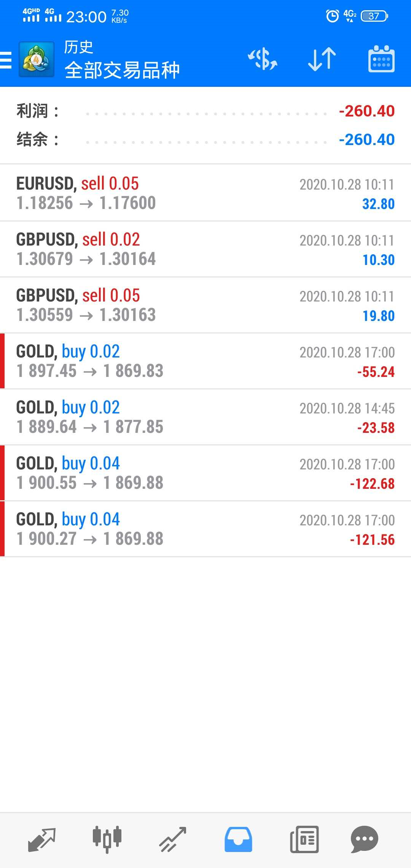Open GBPUSD sell 0.05 trade details
The height and width of the screenshot is (868, 411).
click(205, 305)
